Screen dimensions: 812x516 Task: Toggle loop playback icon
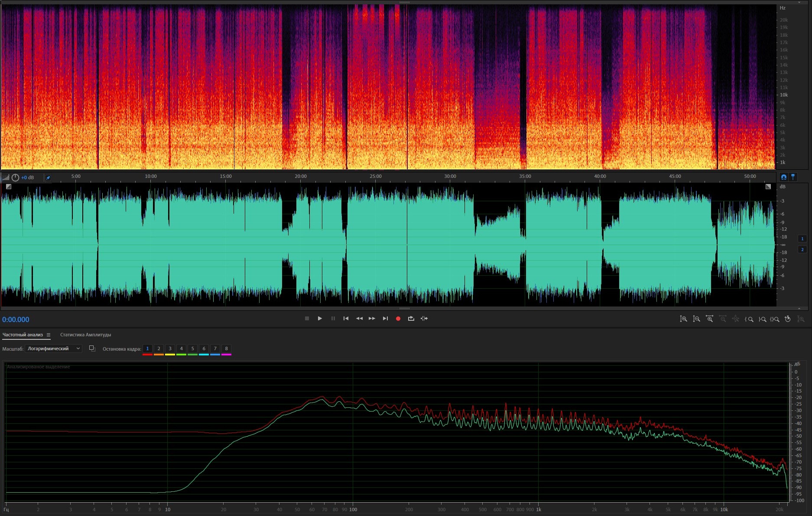411,319
